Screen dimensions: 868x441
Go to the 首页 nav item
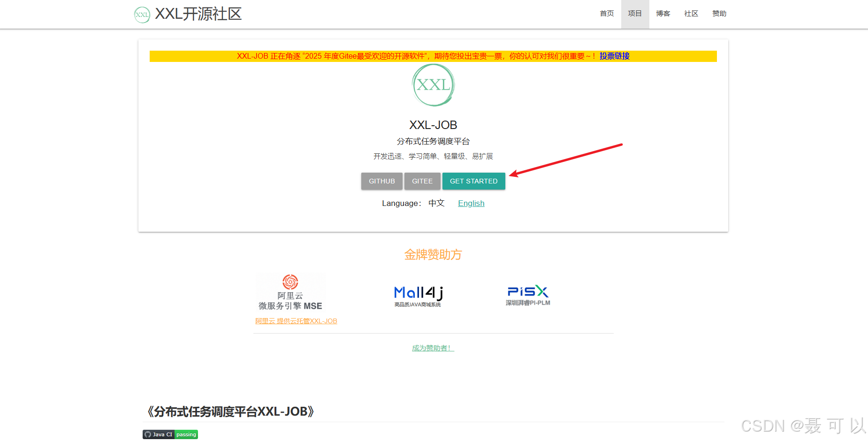(x=607, y=14)
